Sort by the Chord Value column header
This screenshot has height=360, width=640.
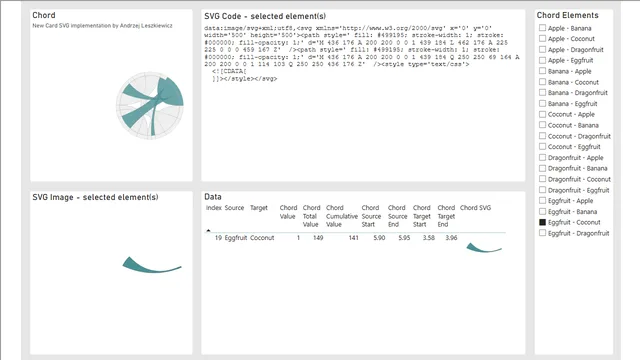[288, 212]
